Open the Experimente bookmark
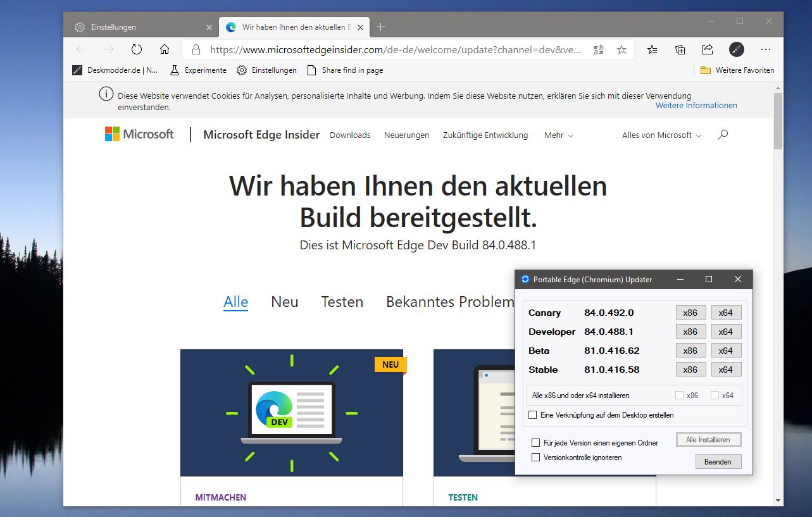812x517 pixels. tap(198, 70)
